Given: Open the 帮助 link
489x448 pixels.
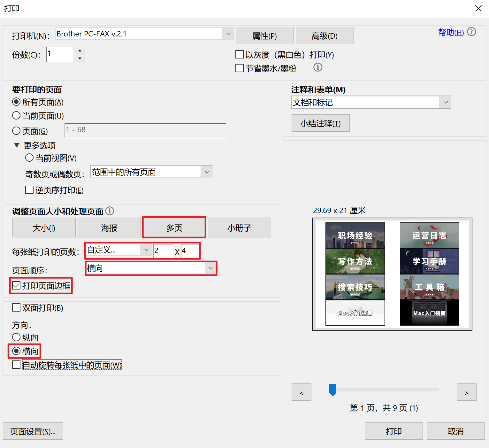Looking at the screenshot, I should coord(451,32).
